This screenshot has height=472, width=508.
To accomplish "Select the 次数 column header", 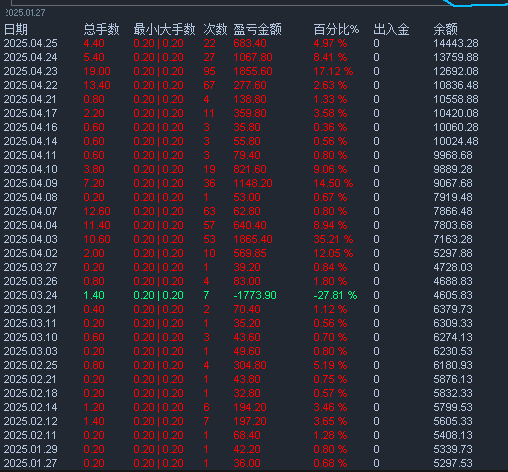I will point(215,29).
